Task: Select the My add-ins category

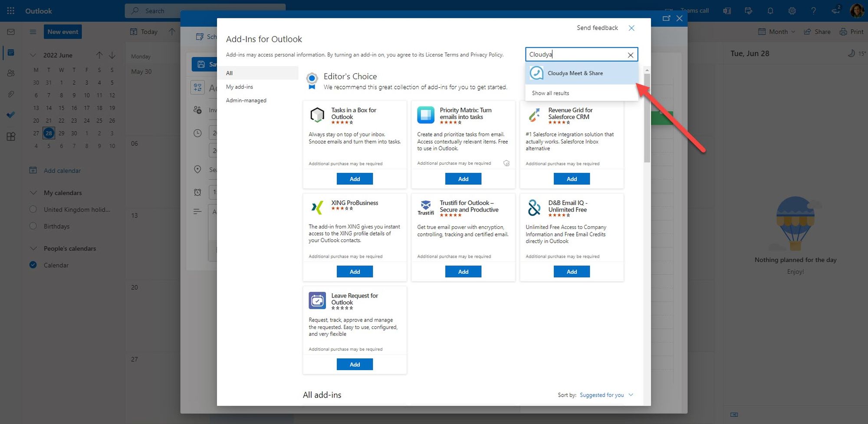Action: [x=240, y=87]
